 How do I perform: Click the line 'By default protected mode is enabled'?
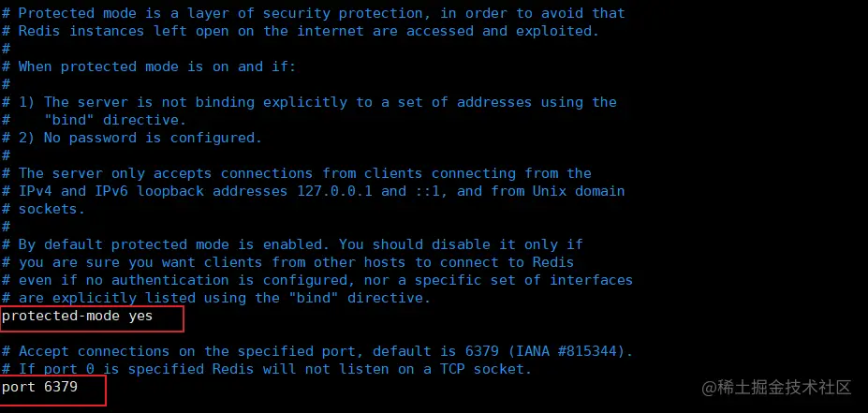point(293,244)
